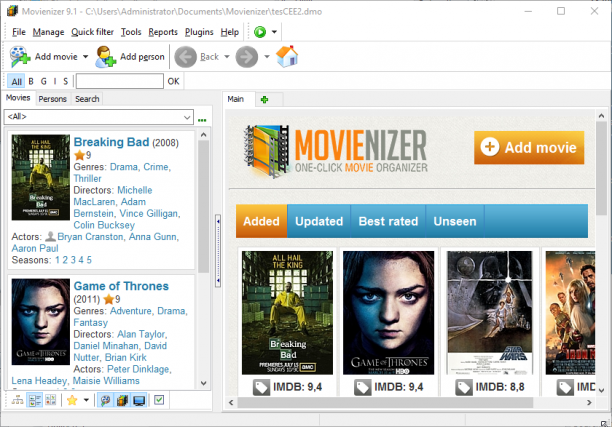Click Breaking Bad star rating in list
612x427 pixels.
coord(80,155)
